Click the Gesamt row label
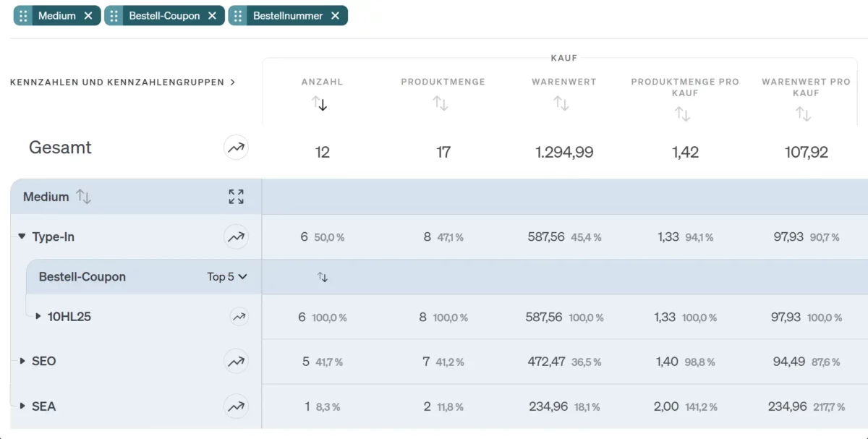Screen dimensions: 868x439 (60, 148)
